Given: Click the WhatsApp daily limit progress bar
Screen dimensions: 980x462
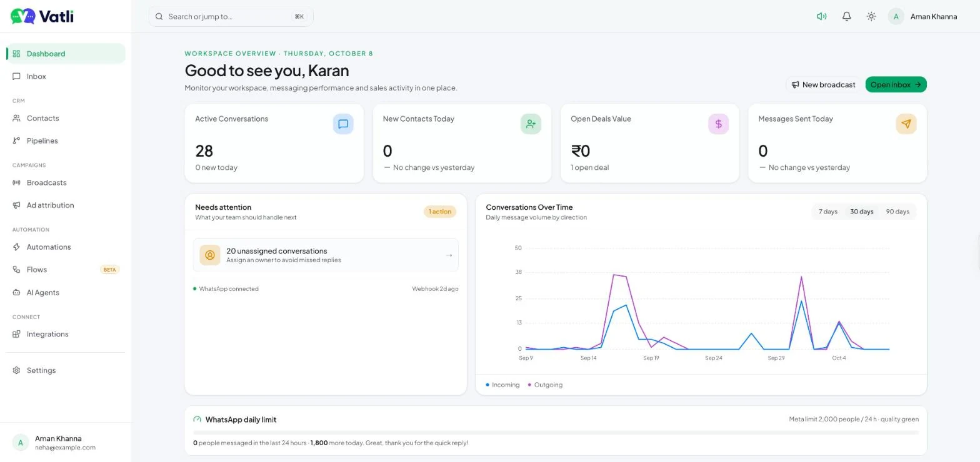Looking at the screenshot, I should click(556, 432).
